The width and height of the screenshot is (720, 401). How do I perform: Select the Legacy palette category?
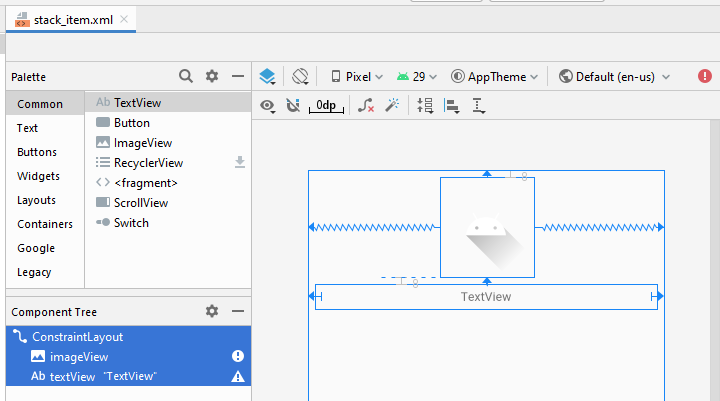point(45,272)
